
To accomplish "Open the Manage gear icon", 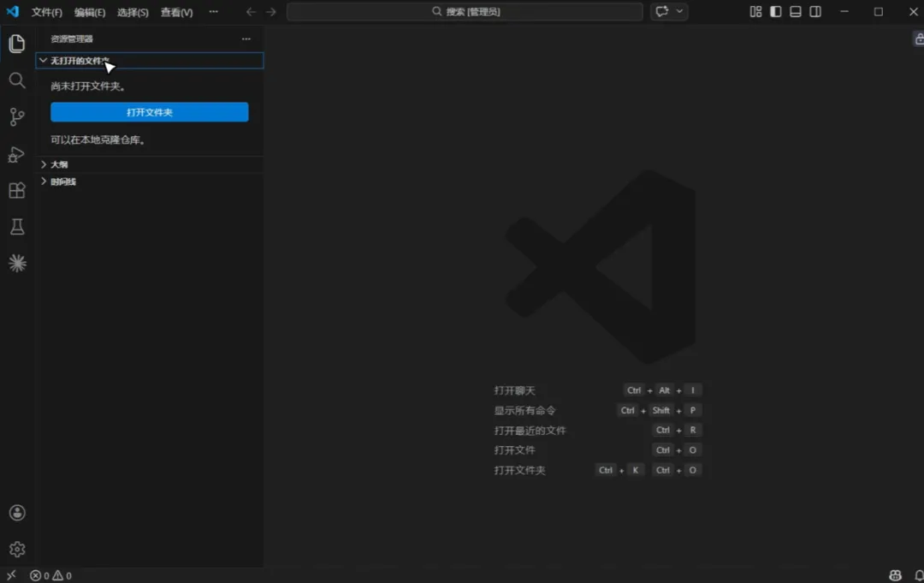I will pos(17,550).
